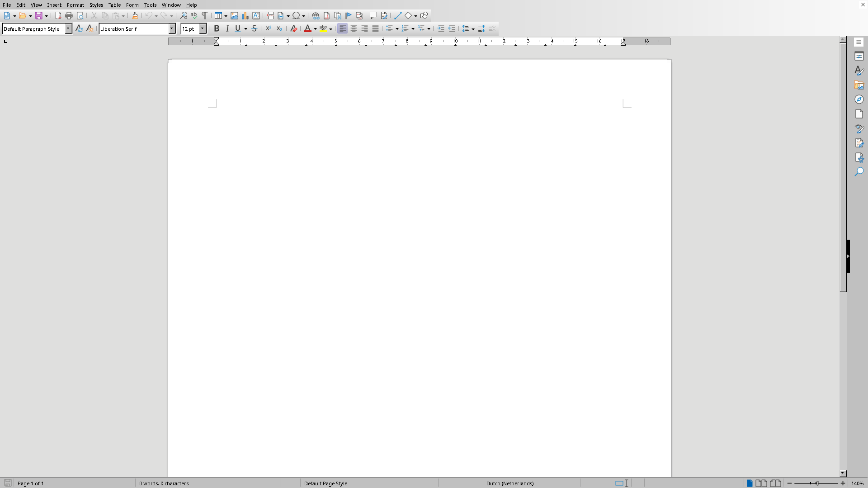Toggle Underline formatting
This screenshot has width=868, height=488.
238,28
